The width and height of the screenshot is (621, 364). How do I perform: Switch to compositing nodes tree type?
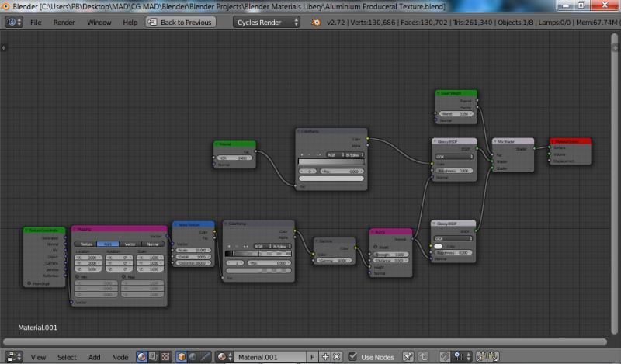click(154, 357)
